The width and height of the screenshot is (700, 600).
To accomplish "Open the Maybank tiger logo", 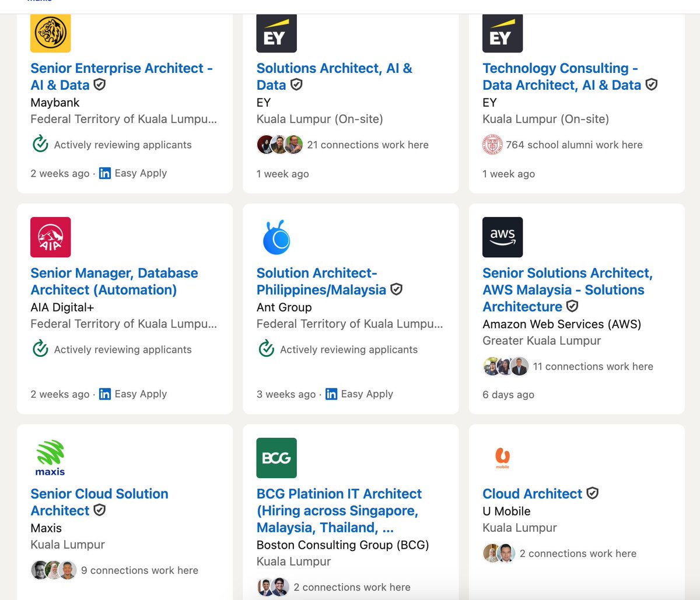I will [x=51, y=34].
